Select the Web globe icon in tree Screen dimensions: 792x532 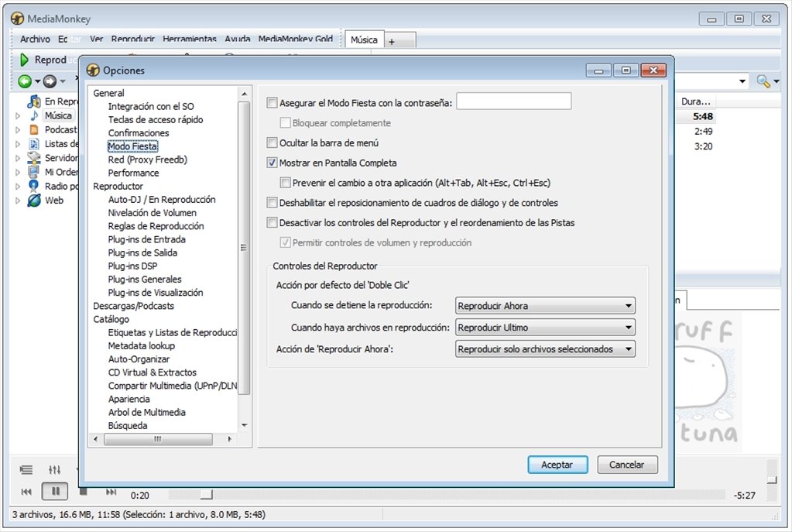pos(34,200)
